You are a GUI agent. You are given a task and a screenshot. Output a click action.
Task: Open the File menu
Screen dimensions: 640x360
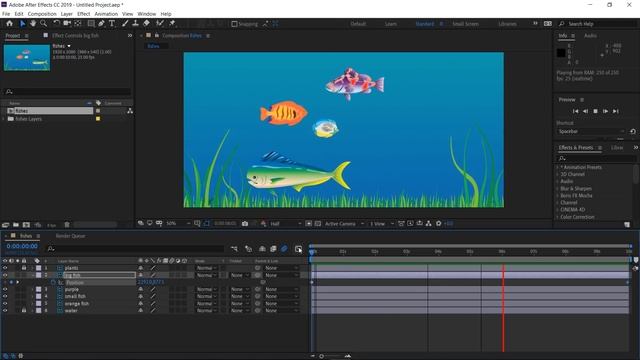[6, 14]
